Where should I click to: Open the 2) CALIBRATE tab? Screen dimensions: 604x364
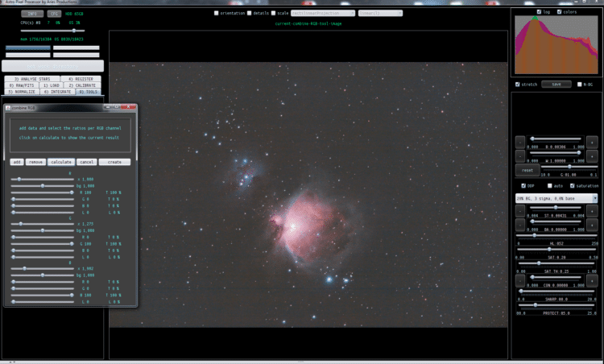(82, 85)
